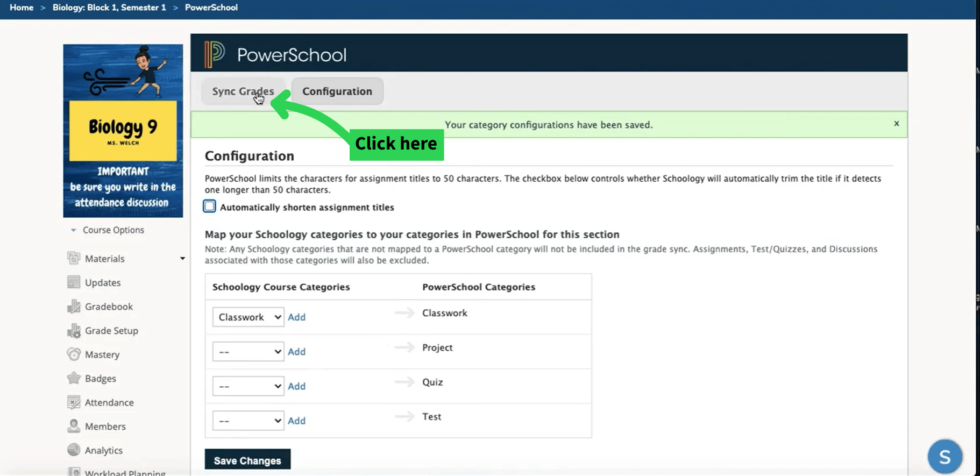The image size is (980, 476).
Task: Open the Members link
Action: click(105, 427)
